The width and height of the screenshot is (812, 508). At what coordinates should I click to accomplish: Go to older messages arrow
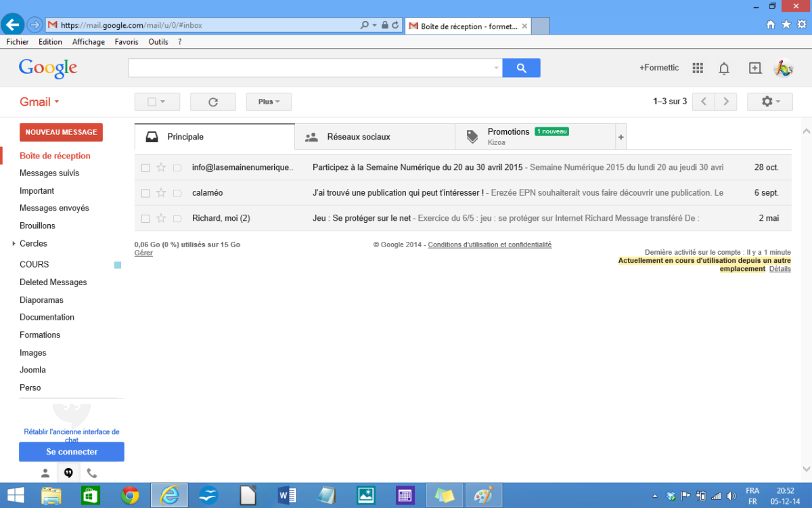(x=726, y=102)
